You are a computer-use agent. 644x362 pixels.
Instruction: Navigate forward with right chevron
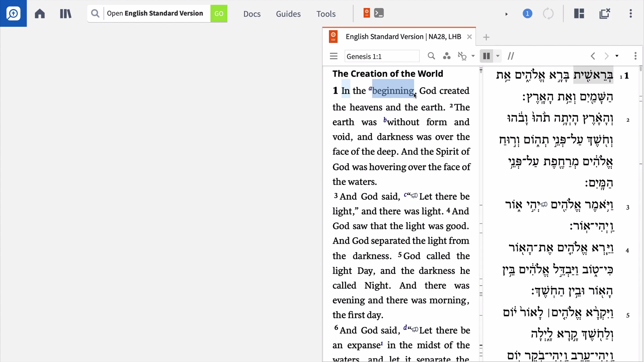(x=606, y=56)
